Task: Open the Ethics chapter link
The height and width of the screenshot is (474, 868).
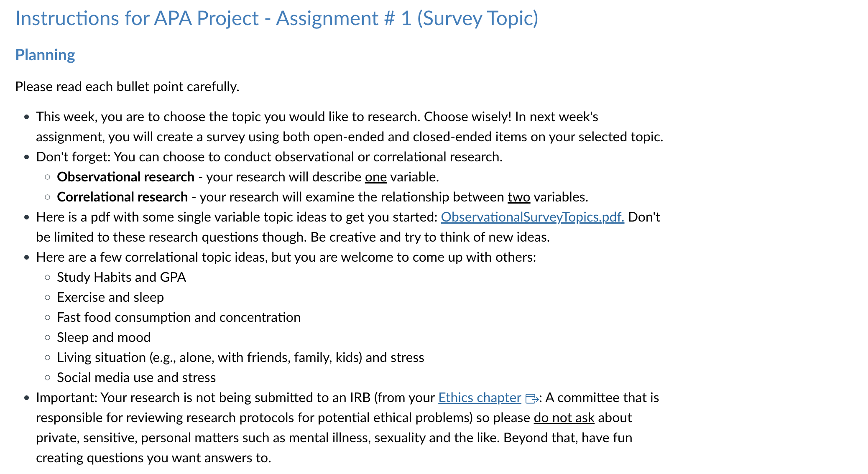Action: click(480, 398)
